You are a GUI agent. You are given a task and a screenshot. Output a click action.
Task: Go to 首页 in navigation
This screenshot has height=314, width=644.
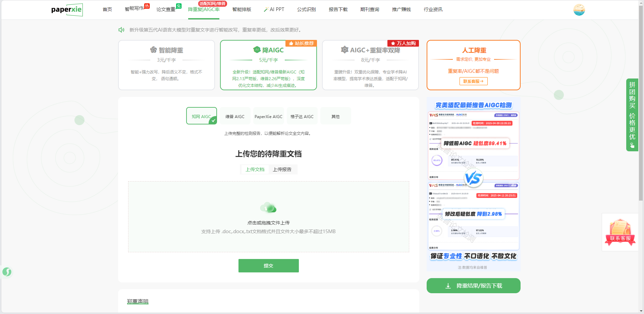[x=107, y=9]
